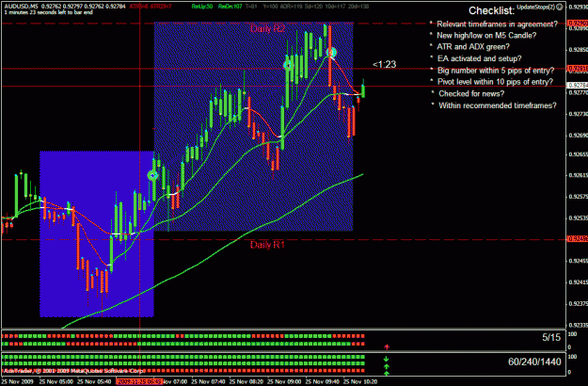The height and width of the screenshot is (386, 588).
Task: Select 'Big number within 5 pips of entry?'
Action: point(496,71)
